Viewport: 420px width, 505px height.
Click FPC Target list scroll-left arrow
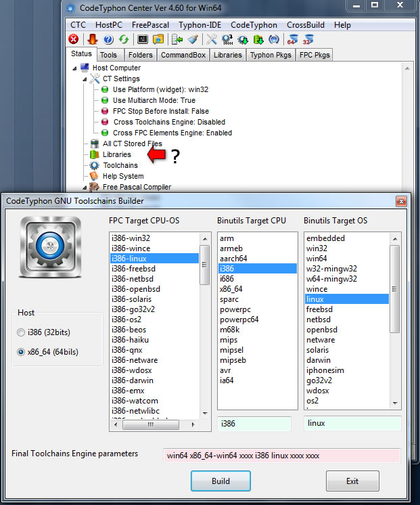[x=116, y=424]
